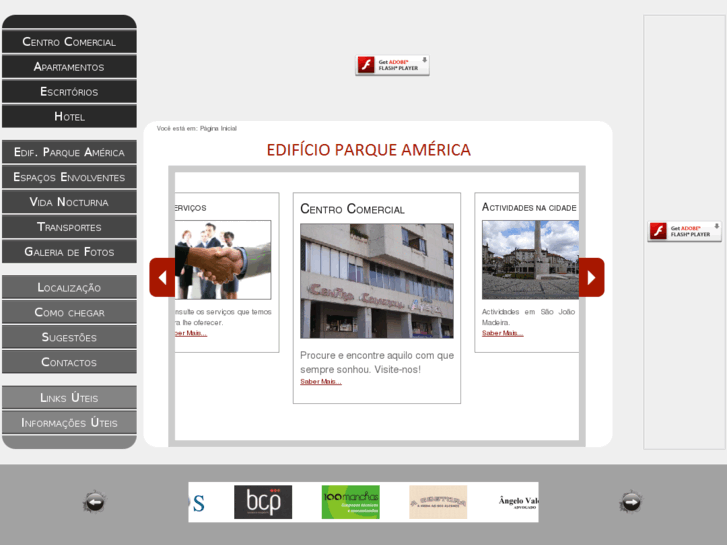This screenshot has height=545, width=727.
Task: Click 'Actividades em São João' description
Action: [x=528, y=317]
